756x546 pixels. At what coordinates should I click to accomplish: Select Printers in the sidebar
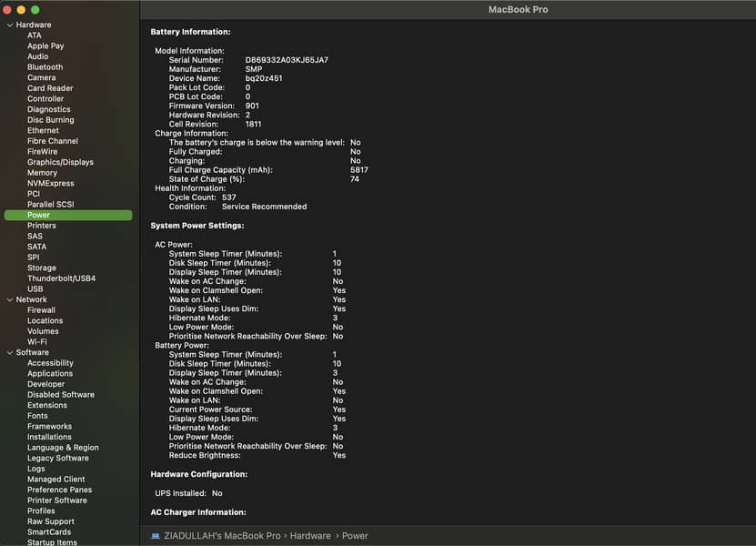42,227
